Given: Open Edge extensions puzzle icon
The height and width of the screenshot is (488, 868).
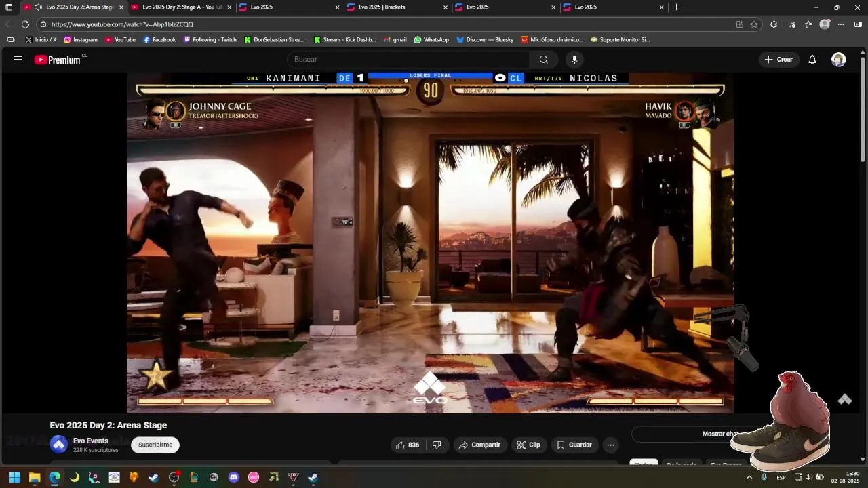Looking at the screenshot, I should (x=774, y=24).
